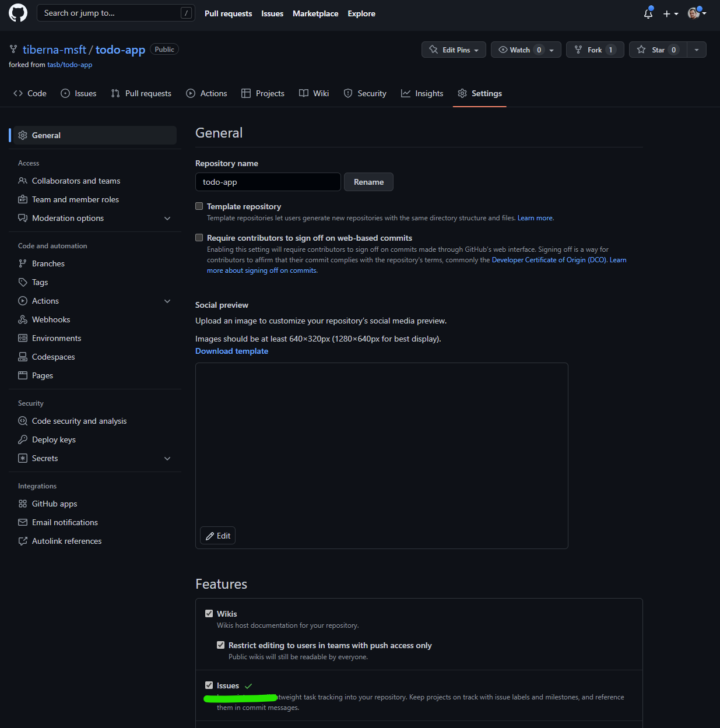720x728 pixels.
Task: Open the Download template link
Action: coord(231,351)
